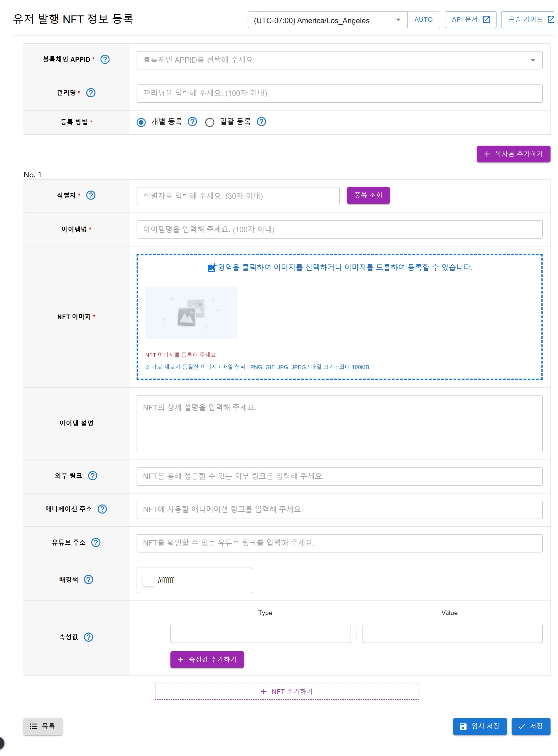Click the NFT image placeholder thumbnail

tap(191, 313)
